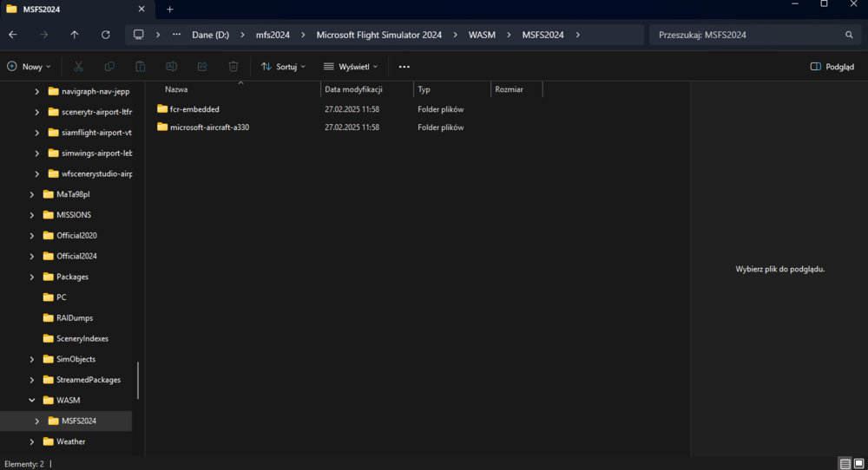Open a new tab with plus button
Viewport: 868px width, 470px height.
pos(170,10)
